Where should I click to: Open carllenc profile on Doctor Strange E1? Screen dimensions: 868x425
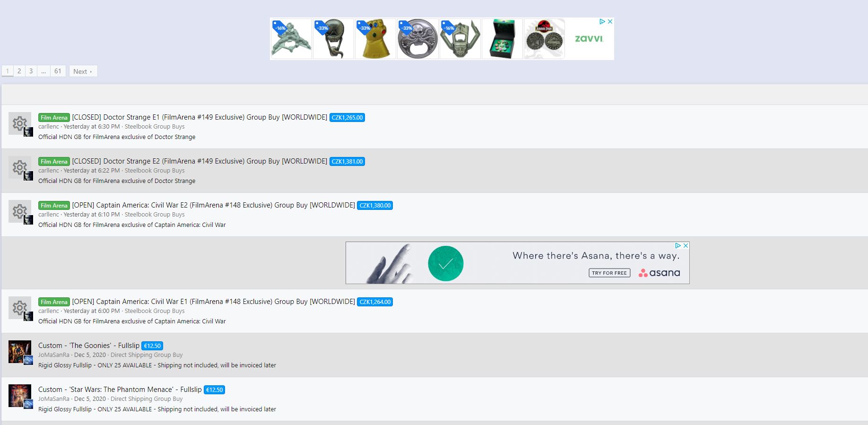pos(49,127)
